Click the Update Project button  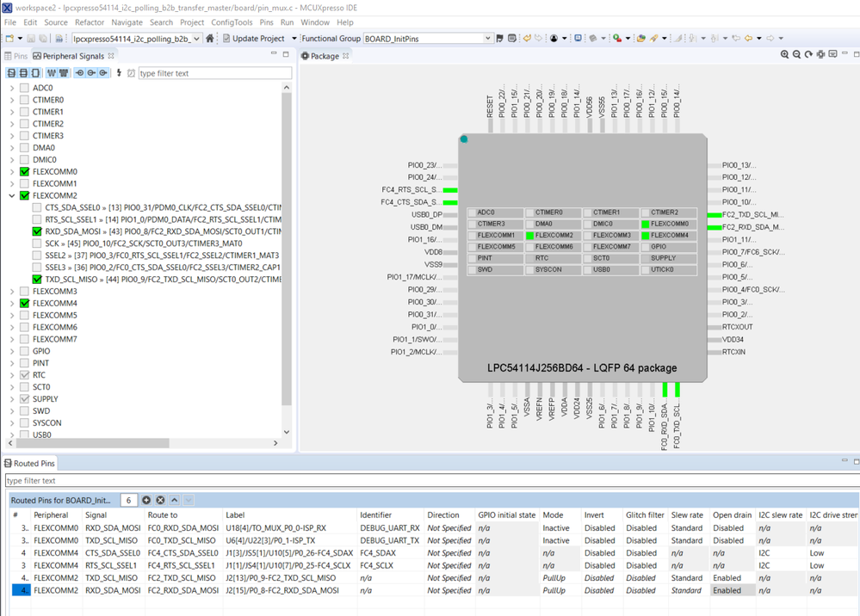coord(253,39)
